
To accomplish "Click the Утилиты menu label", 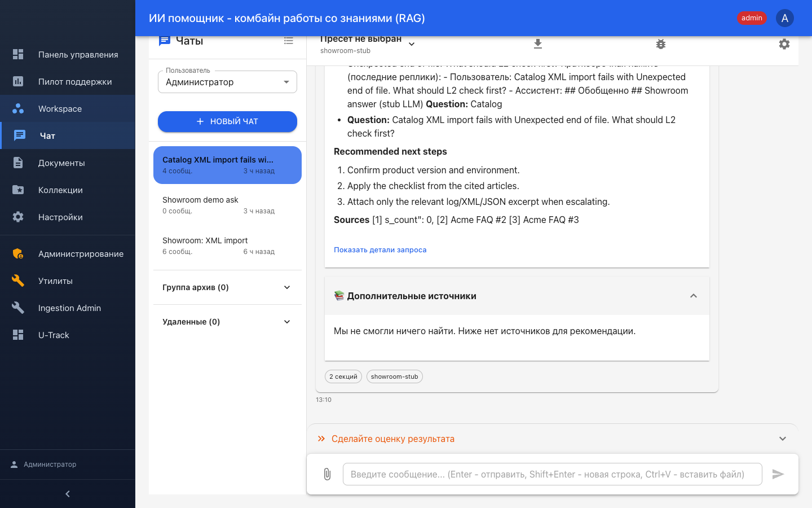I will pyautogui.click(x=55, y=281).
